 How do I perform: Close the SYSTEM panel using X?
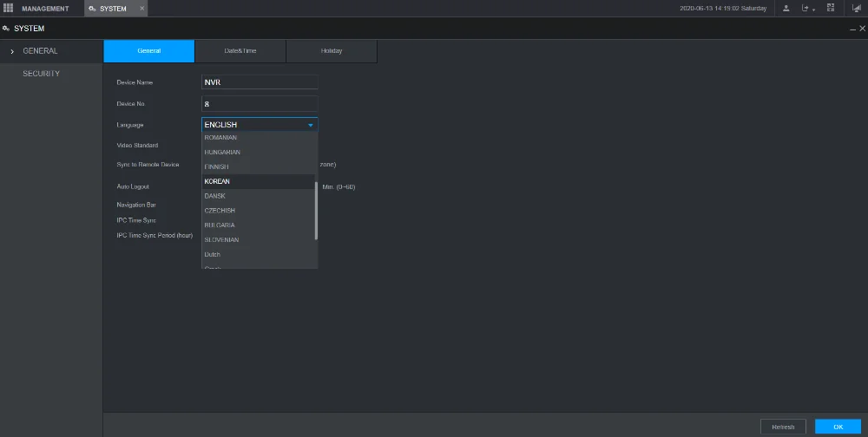pyautogui.click(x=862, y=29)
